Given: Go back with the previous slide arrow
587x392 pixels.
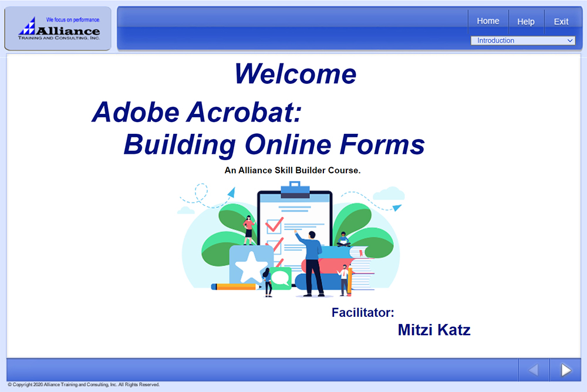Looking at the screenshot, I should (534, 370).
